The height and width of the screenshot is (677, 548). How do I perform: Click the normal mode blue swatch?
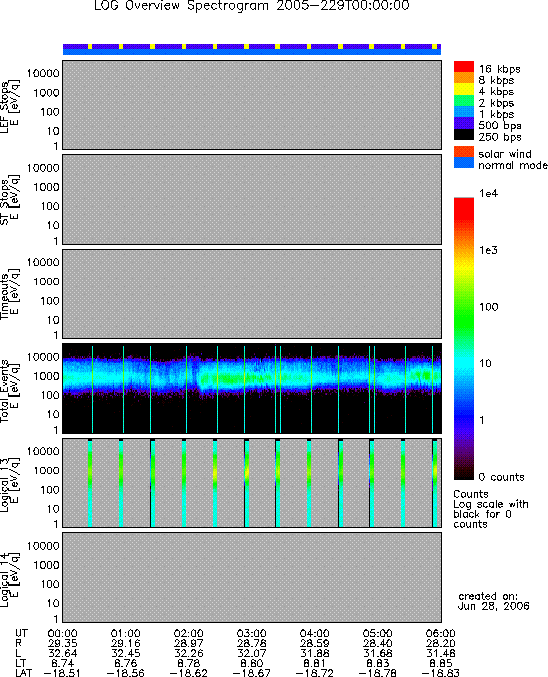pyautogui.click(x=463, y=163)
